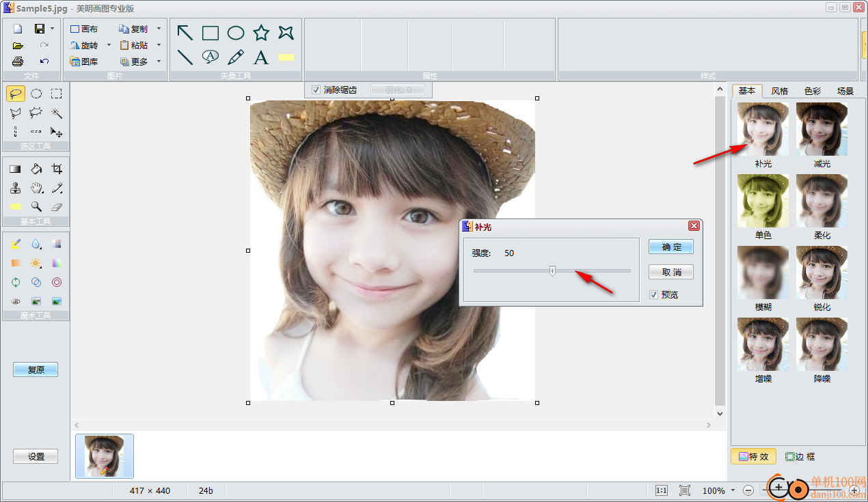
Task: Switch to the 色彩 color tab
Action: tap(813, 91)
